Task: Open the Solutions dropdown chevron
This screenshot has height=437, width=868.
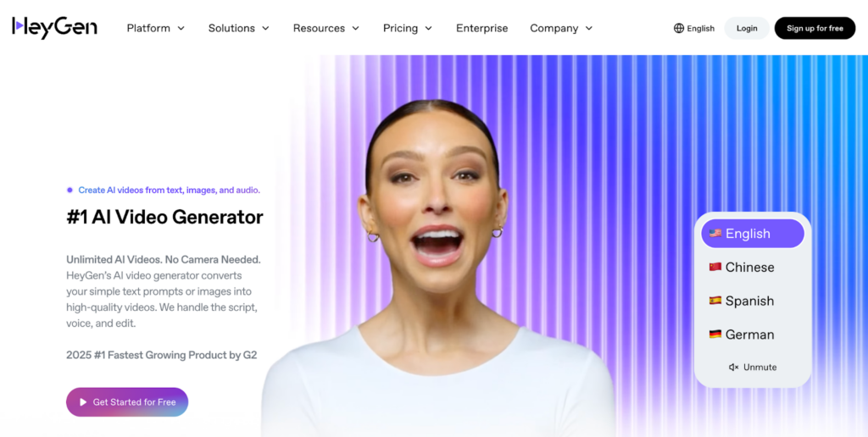Action: click(265, 28)
